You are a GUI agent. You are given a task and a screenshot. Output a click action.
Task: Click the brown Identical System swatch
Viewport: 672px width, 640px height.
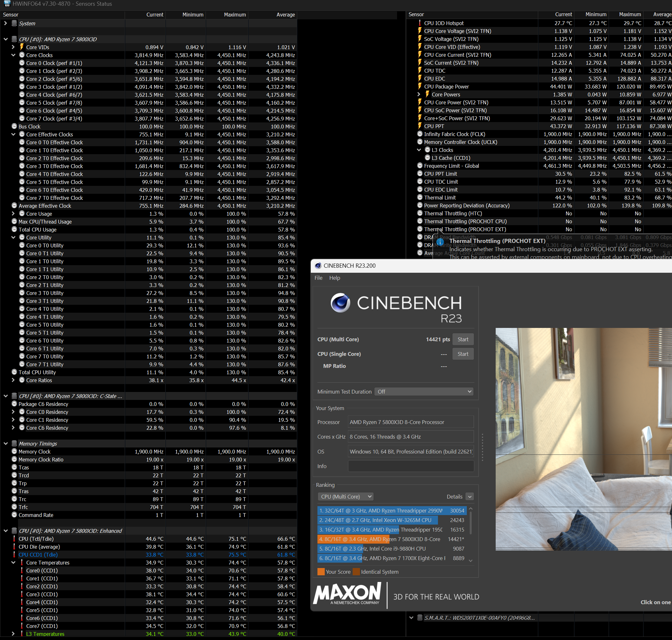click(x=356, y=571)
